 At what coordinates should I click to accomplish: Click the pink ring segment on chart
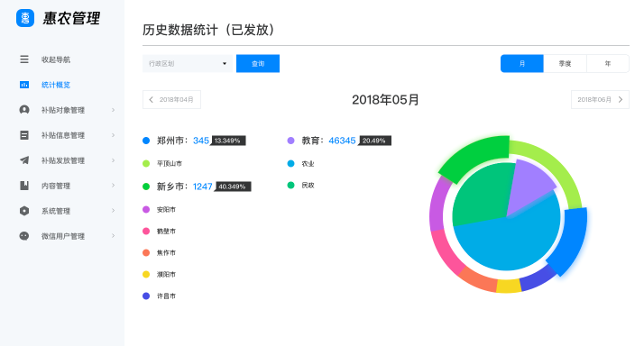click(446, 252)
